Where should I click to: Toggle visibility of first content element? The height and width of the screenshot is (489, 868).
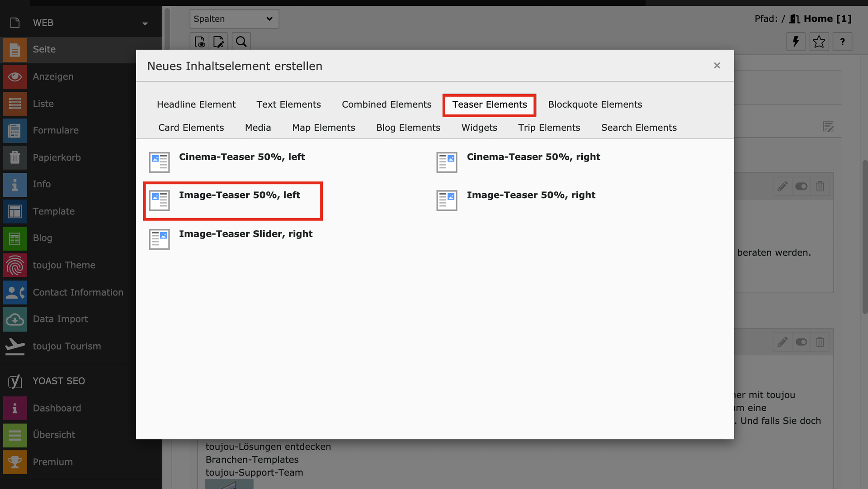click(801, 186)
